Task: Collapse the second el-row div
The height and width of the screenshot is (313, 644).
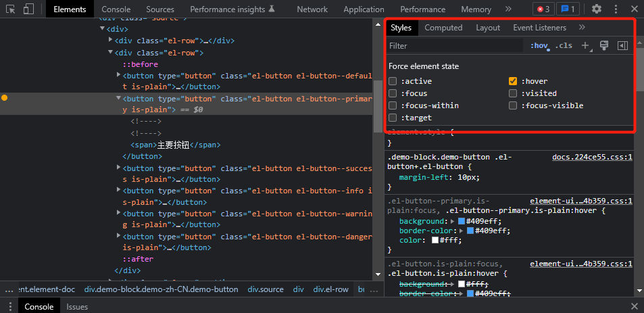Action: 110,52
